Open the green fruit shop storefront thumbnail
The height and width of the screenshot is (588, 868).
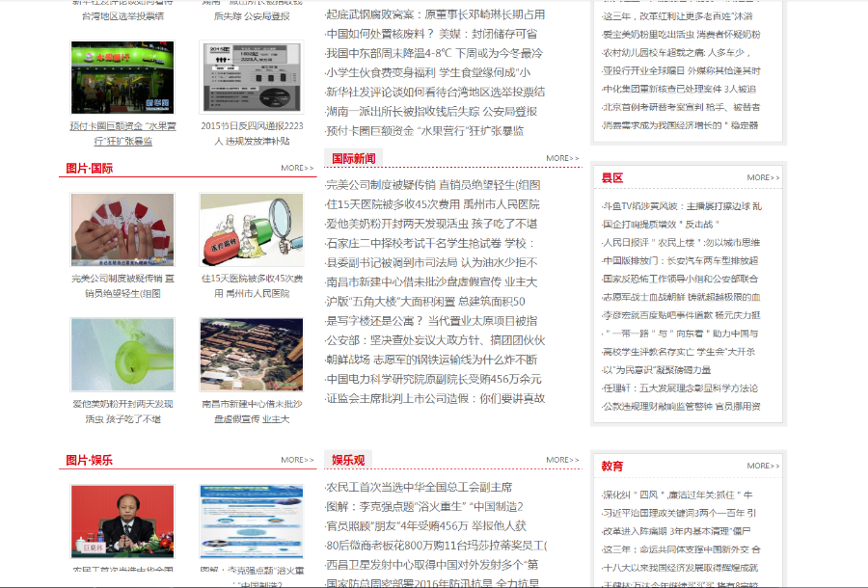pos(122,77)
